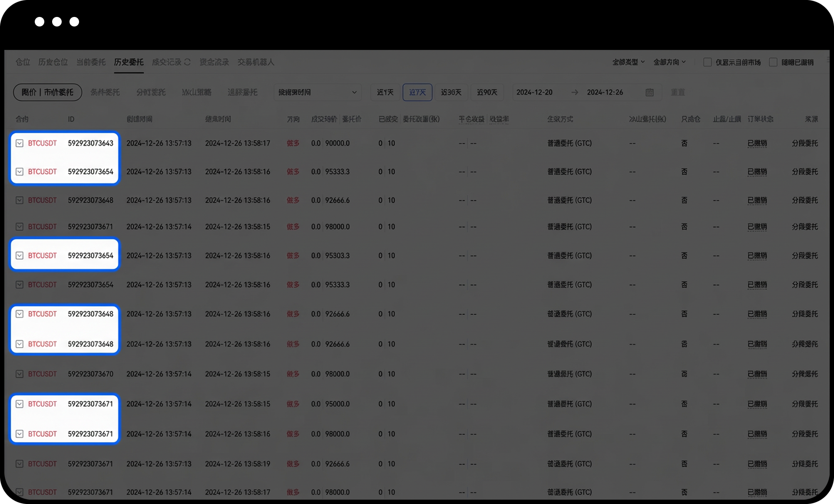This screenshot has width=834, height=504.
Task: Expand the row with ID 592923073670
Action: pyautogui.click(x=20, y=374)
